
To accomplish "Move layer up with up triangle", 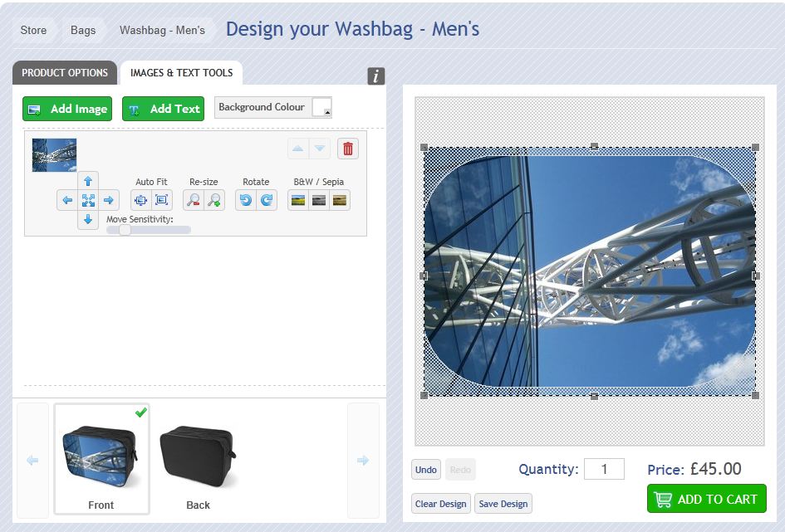I will [298, 149].
